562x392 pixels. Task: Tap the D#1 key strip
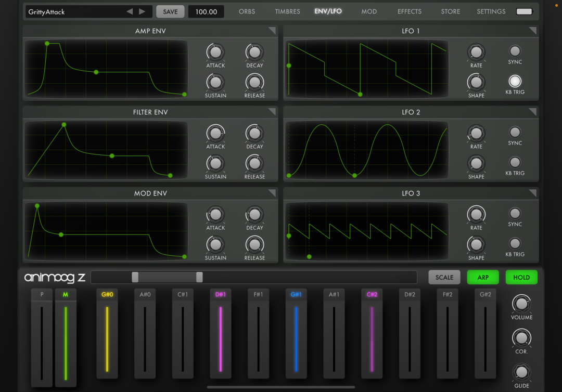click(x=221, y=334)
